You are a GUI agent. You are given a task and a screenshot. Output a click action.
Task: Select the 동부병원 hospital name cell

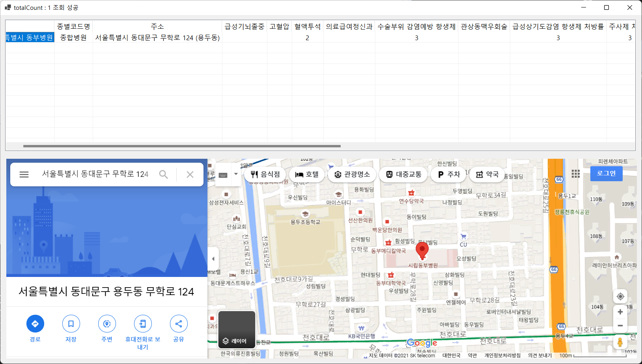point(30,37)
